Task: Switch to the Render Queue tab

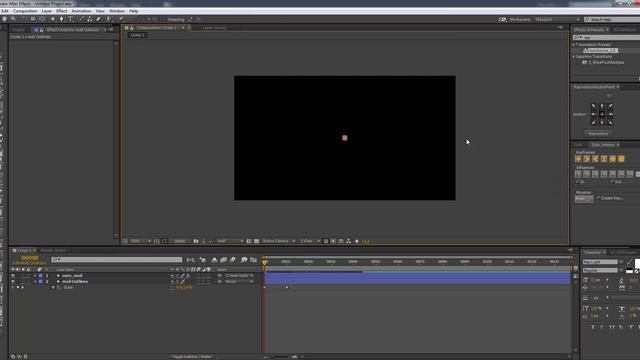Action: (x=53, y=250)
